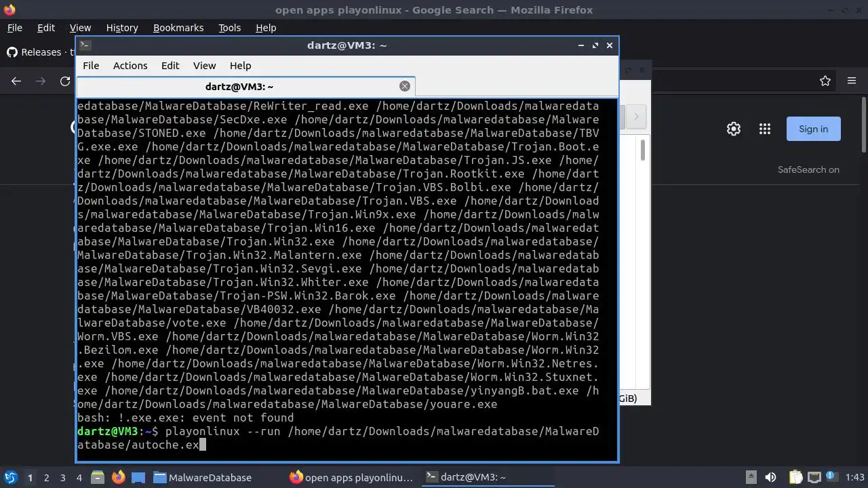Open the clipboard manager tray icon
Image resolution: width=868 pixels, height=488 pixels.
(x=795, y=477)
